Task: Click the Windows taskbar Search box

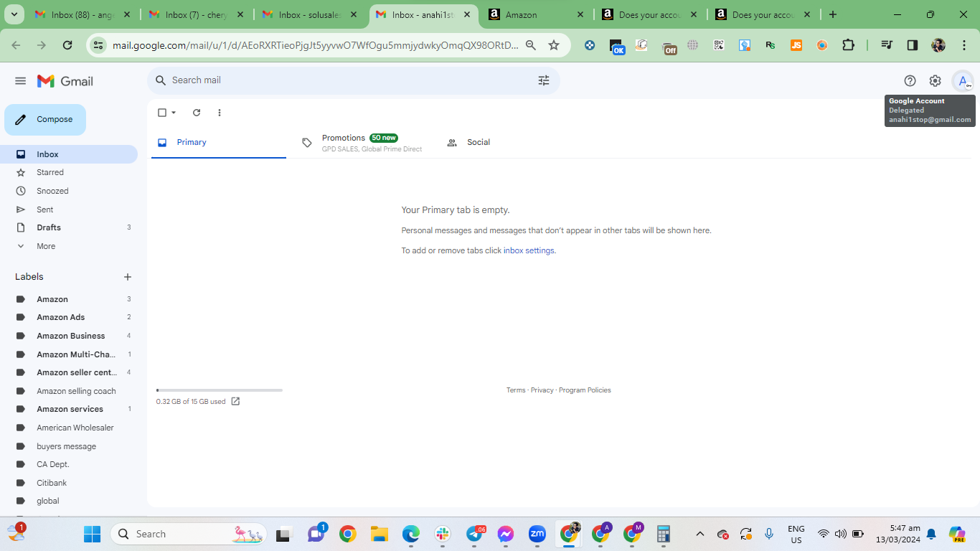Action: point(188,534)
